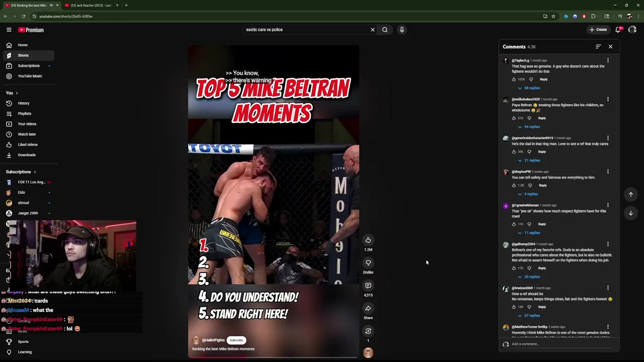Switch to the Jack Reacher (2012) browser tab
This screenshot has width=644, height=362.
[x=91, y=5]
